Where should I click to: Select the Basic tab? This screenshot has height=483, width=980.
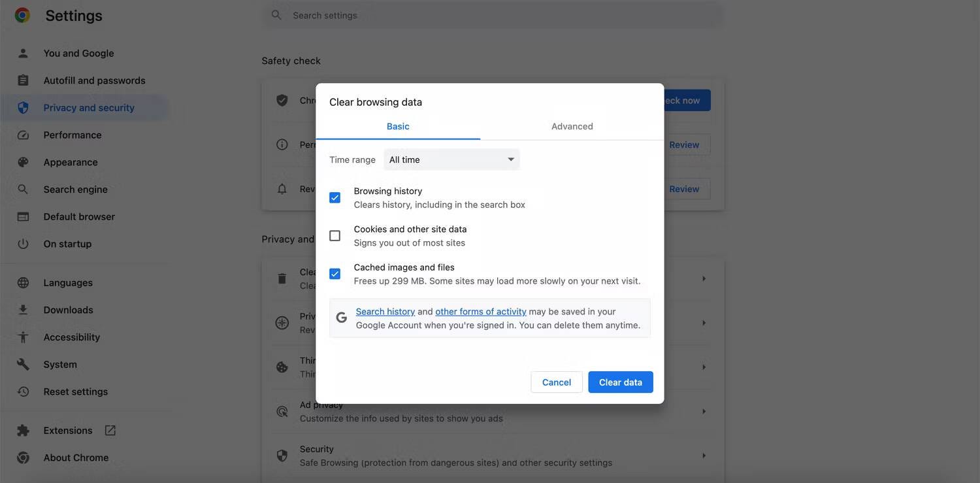click(x=398, y=126)
